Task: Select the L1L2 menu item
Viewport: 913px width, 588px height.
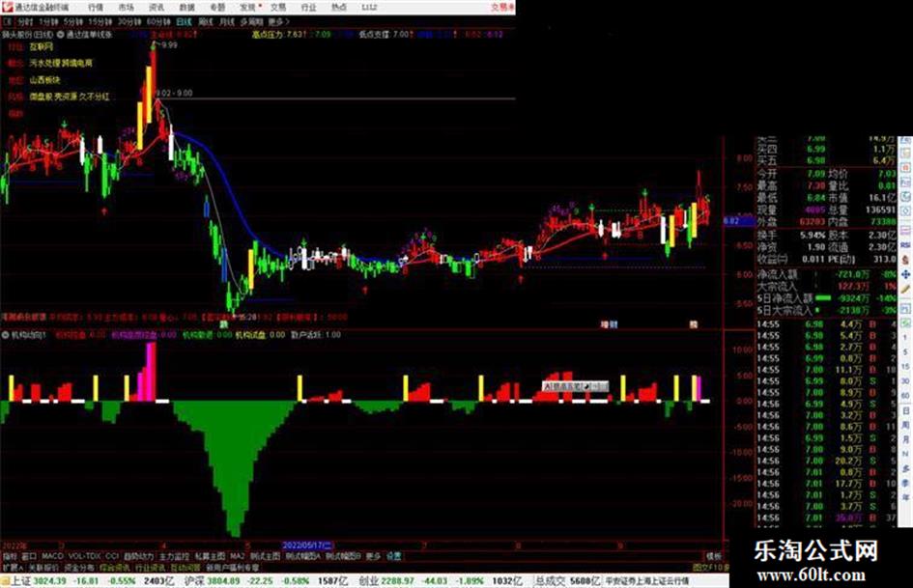Action: [368, 8]
